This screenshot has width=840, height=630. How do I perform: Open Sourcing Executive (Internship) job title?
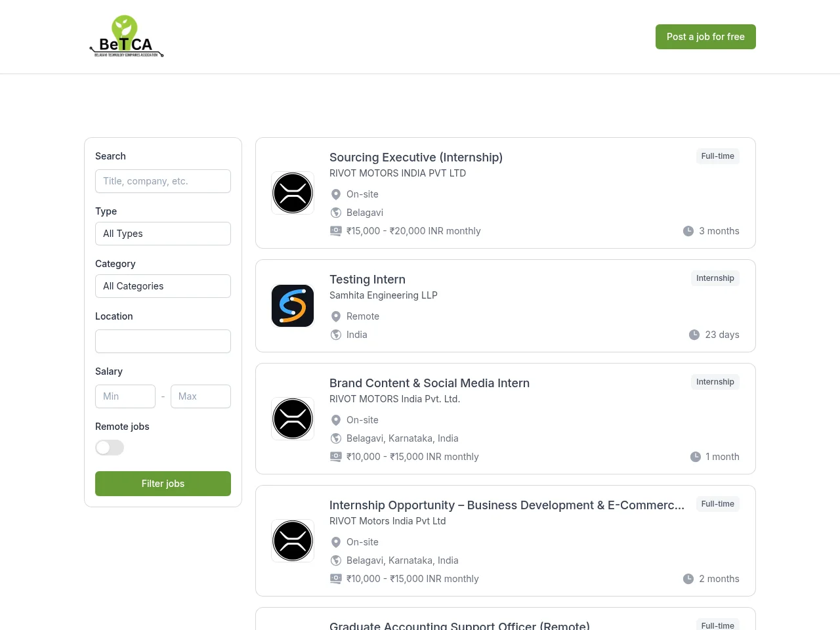(x=416, y=157)
